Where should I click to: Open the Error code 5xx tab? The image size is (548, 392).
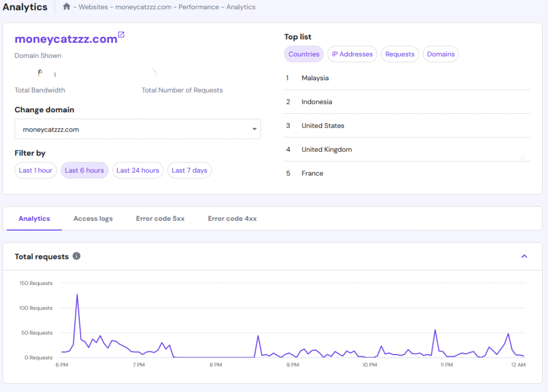click(160, 218)
